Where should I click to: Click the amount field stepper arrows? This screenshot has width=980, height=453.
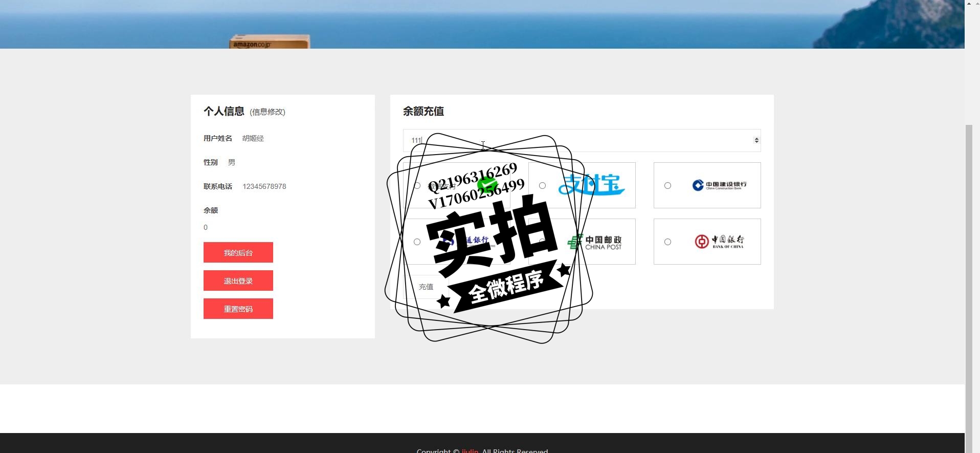[756, 140]
